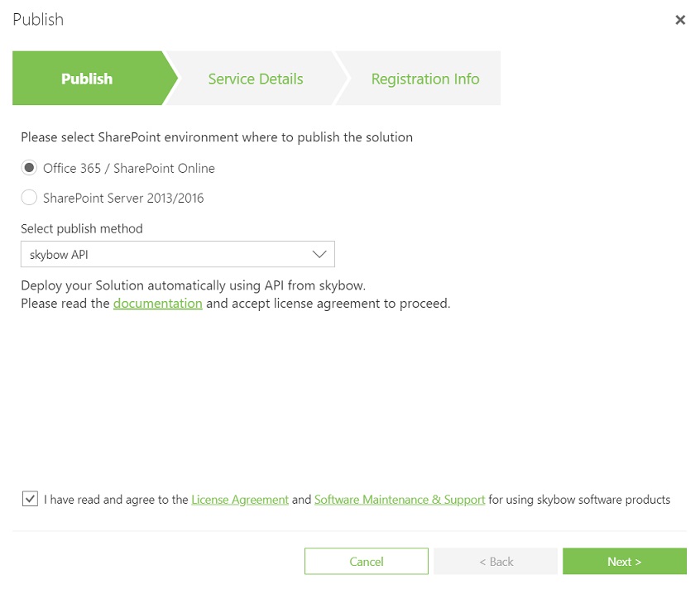Close the Publish dialog
Screen dimensions: 700x589
pos(680,20)
